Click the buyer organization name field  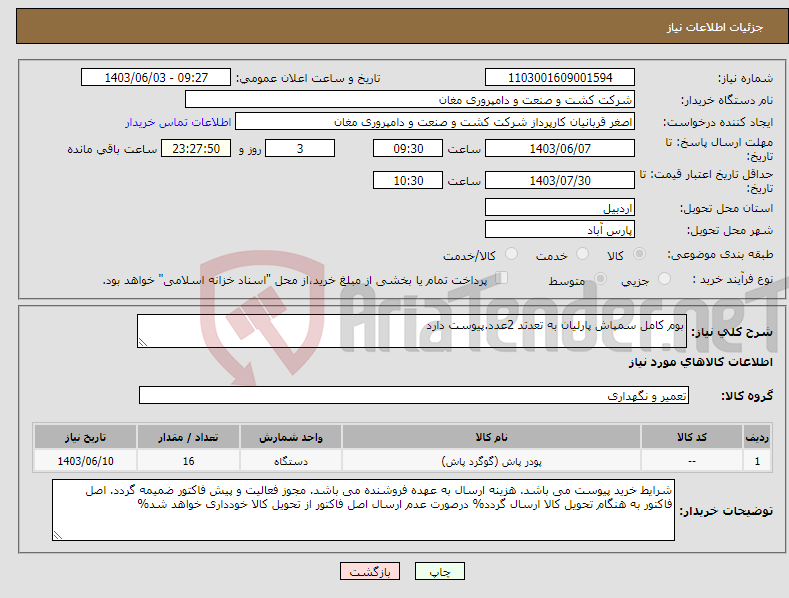click(410, 99)
